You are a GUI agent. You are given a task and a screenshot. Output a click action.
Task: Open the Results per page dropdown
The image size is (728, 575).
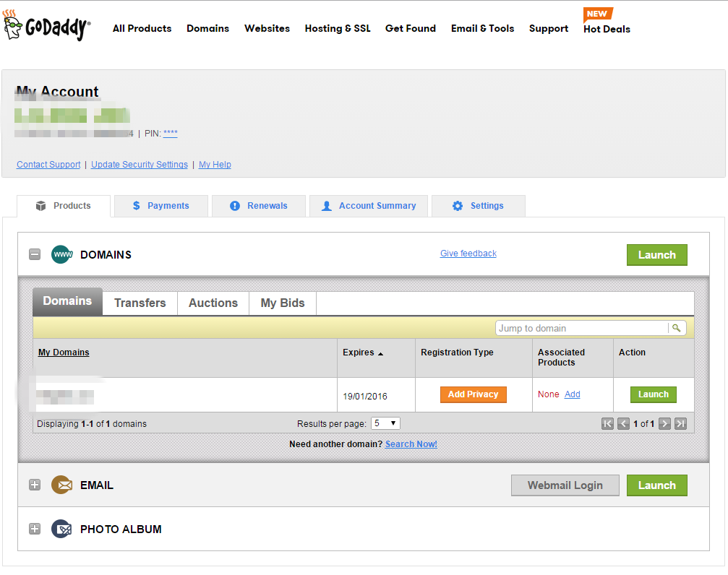pos(385,423)
